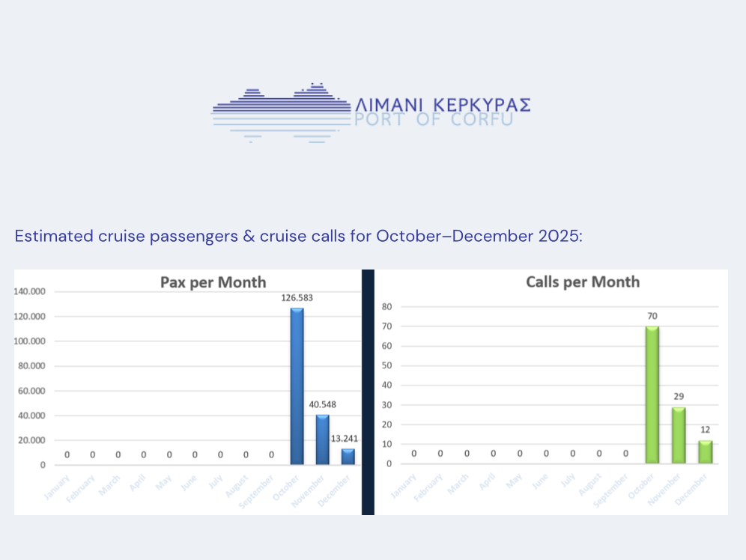Select the December bar in Pax chart
Viewport: 746px width, 560px height.
[348, 457]
